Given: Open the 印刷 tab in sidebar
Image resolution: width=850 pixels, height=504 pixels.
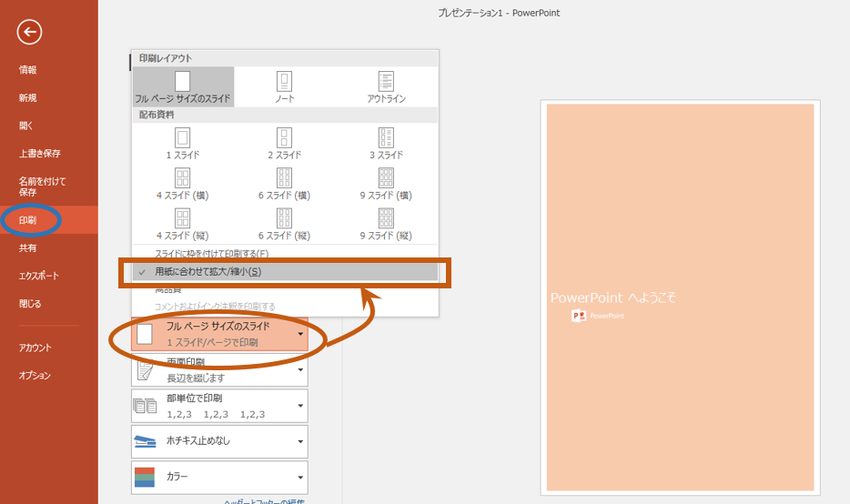Looking at the screenshot, I should [x=29, y=219].
